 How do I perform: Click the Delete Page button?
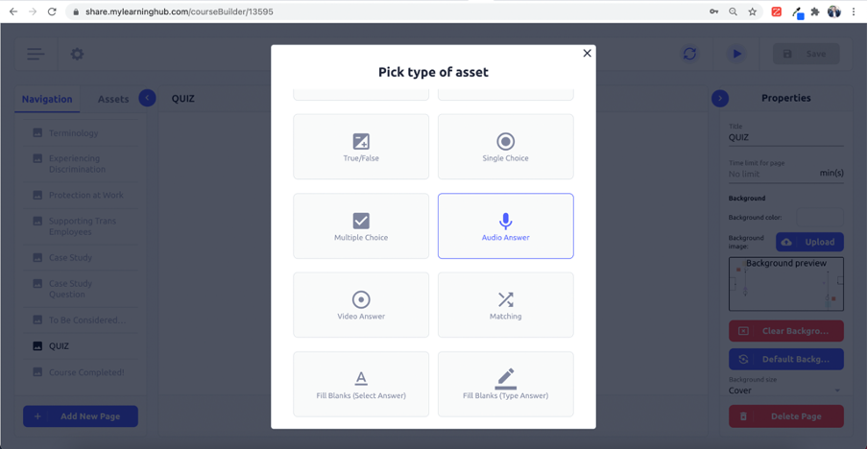786,416
